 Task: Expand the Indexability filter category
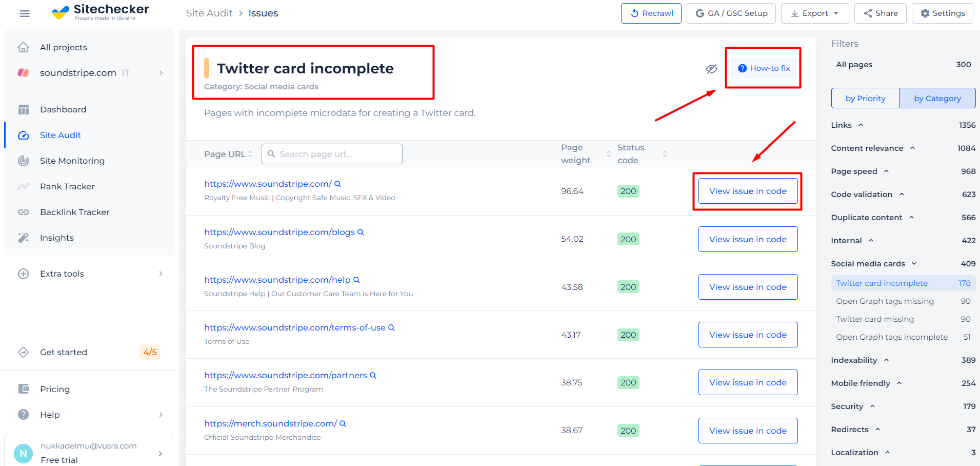tap(886, 360)
